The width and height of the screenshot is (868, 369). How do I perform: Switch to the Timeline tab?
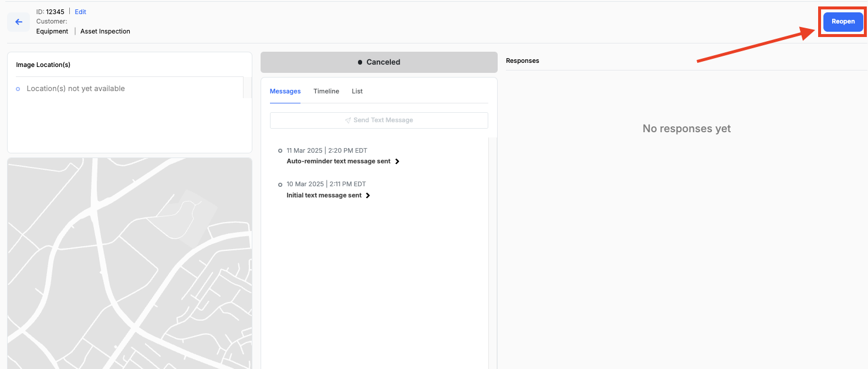pos(326,91)
